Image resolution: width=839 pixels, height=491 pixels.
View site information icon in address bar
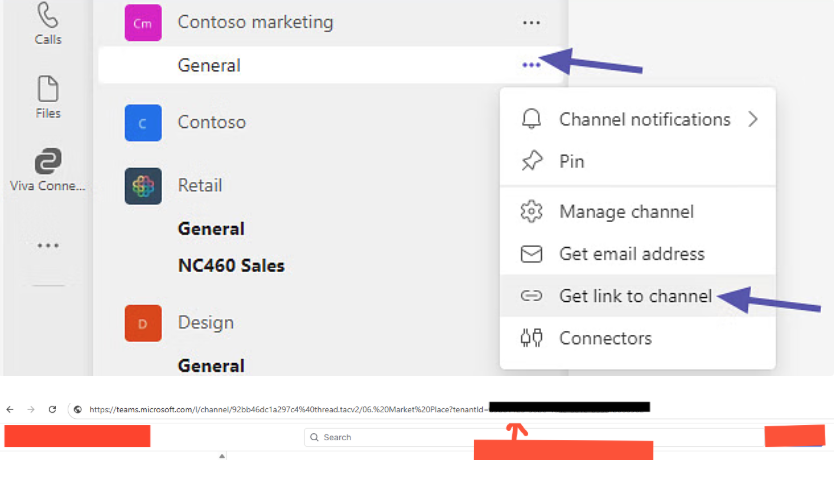point(78,409)
